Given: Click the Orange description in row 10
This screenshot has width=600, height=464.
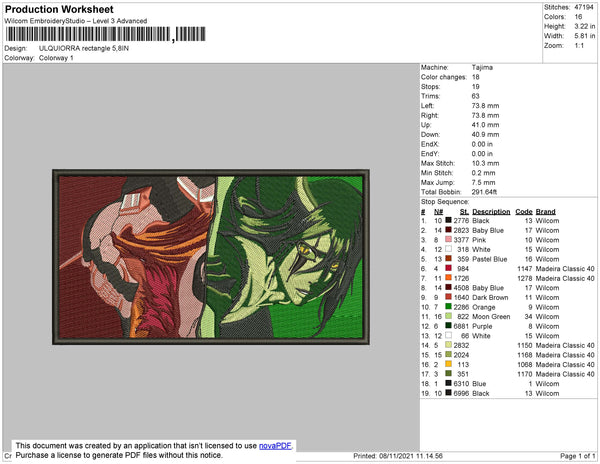Looking at the screenshot, I should point(484,307).
